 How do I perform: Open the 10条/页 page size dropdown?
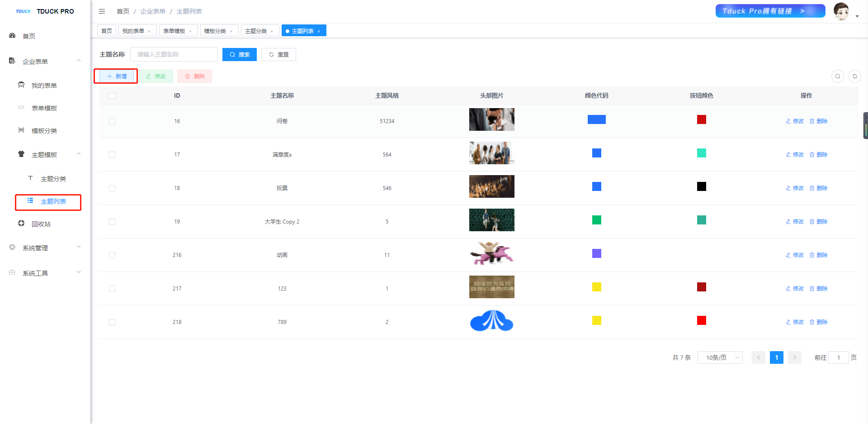(720, 357)
